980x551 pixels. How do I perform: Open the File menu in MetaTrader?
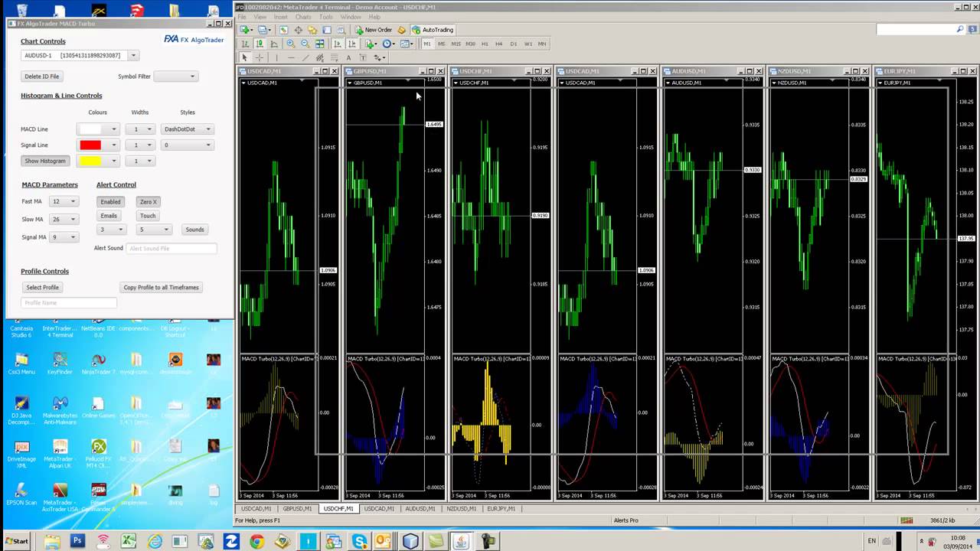(x=242, y=17)
